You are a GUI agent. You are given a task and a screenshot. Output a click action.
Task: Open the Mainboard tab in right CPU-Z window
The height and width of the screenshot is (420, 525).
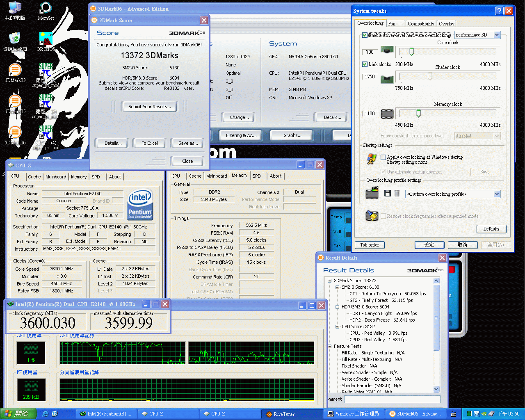tap(217, 176)
